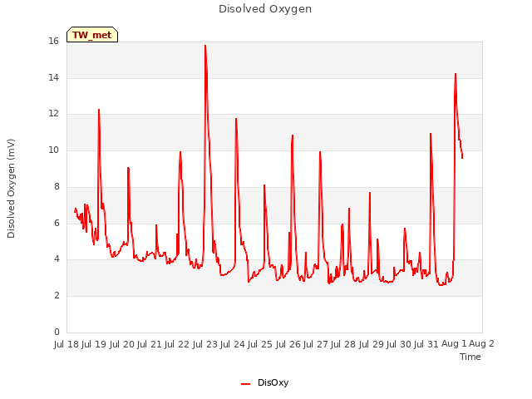Click the y-axis tick value 14
This screenshot has width=532, height=399.
tap(53, 77)
